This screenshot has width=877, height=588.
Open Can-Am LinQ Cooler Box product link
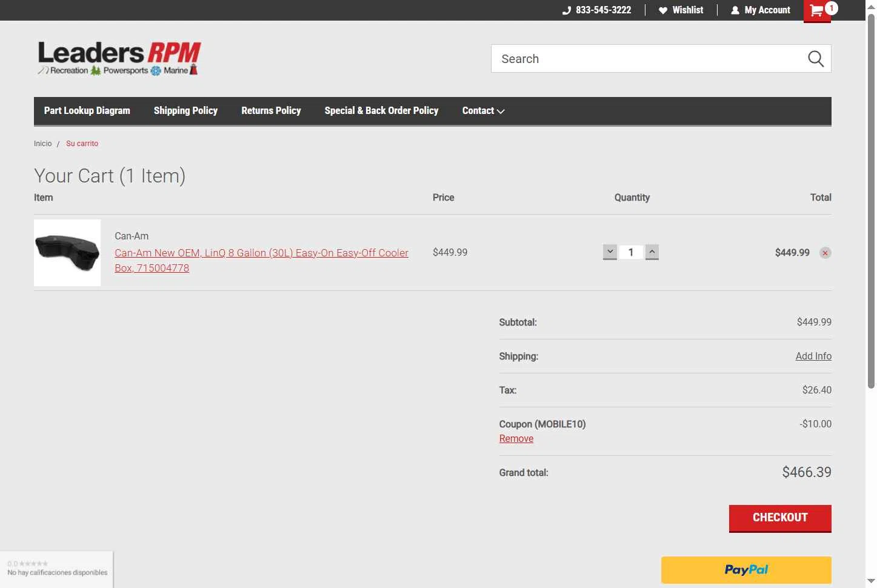point(261,260)
